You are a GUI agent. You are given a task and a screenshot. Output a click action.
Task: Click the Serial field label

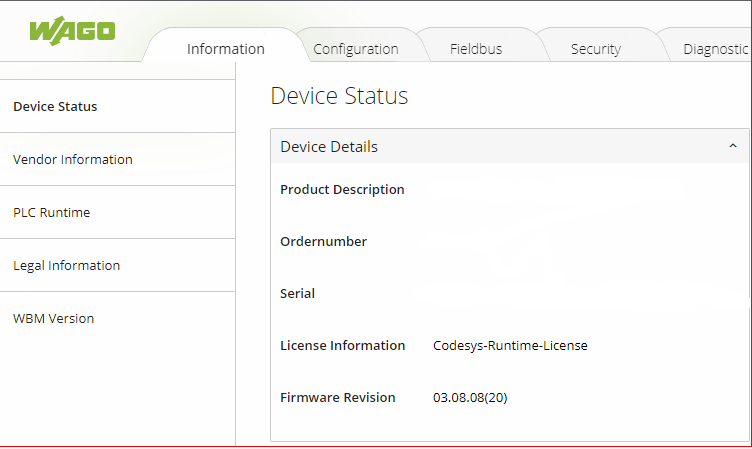pos(297,293)
